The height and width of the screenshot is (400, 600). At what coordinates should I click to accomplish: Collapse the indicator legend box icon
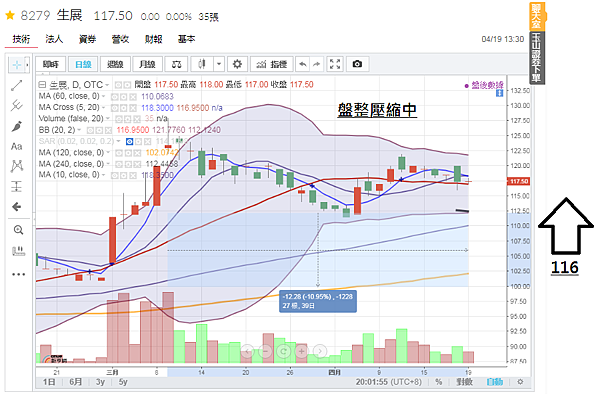tap(42, 85)
